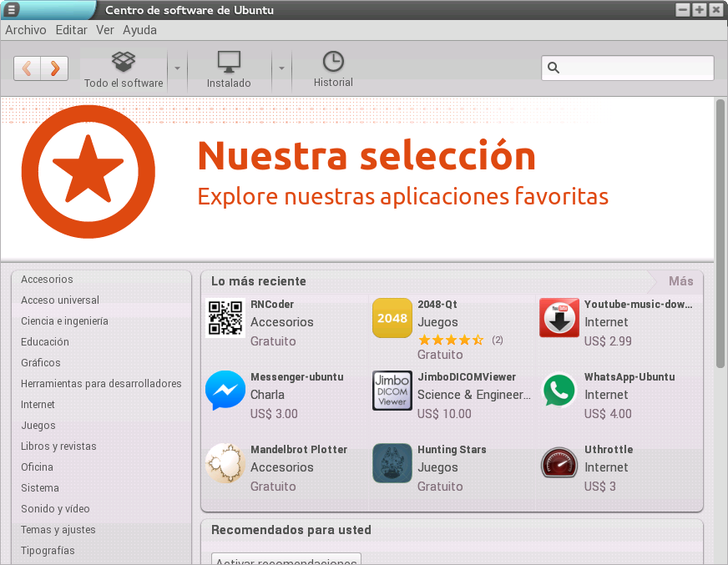The height and width of the screenshot is (565, 728).
Task: Select the Internet category in sidebar
Action: pos(38,405)
